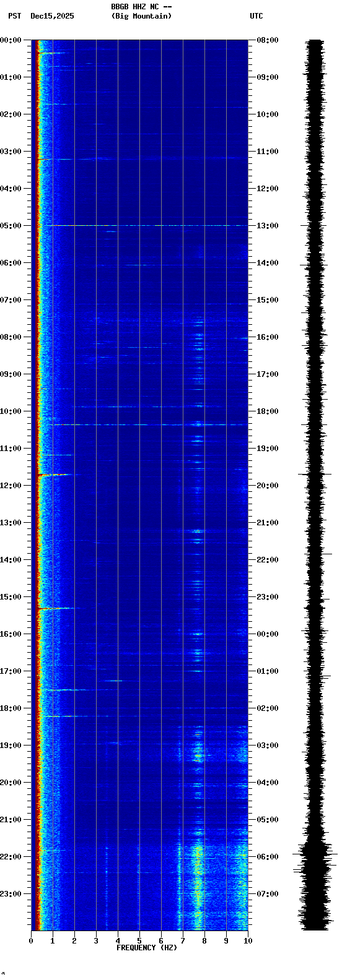Click the "(Big Mountain)" station name
Screen dimensions: 342x980
click(x=141, y=16)
